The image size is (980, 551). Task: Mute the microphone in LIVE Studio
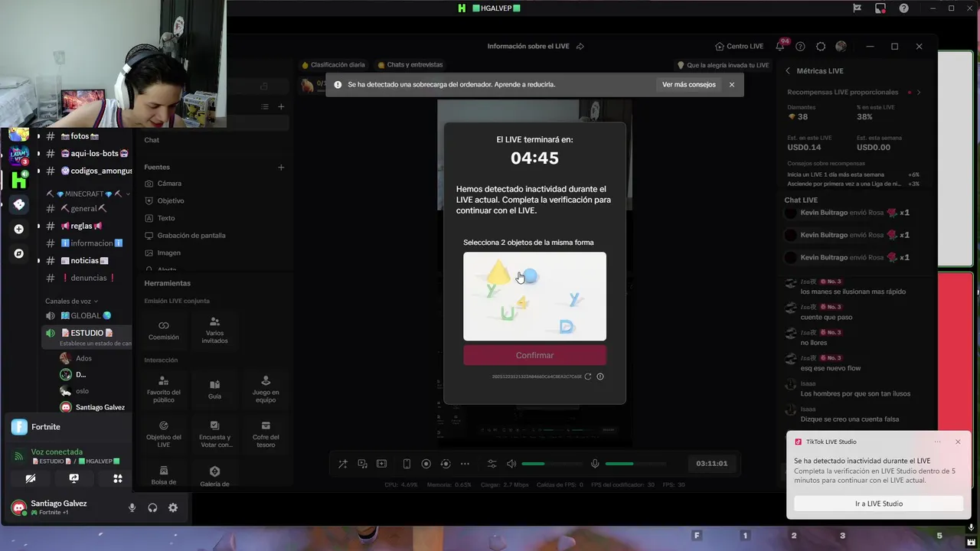click(x=595, y=464)
